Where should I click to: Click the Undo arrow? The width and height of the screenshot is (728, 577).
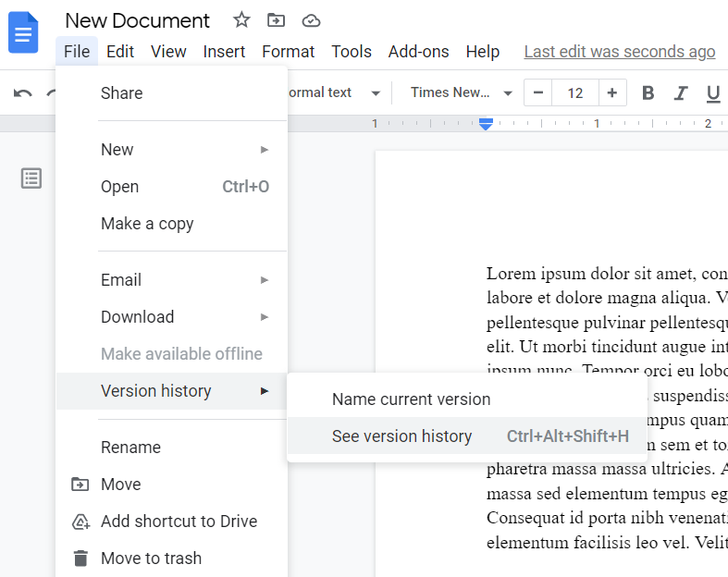(x=23, y=92)
